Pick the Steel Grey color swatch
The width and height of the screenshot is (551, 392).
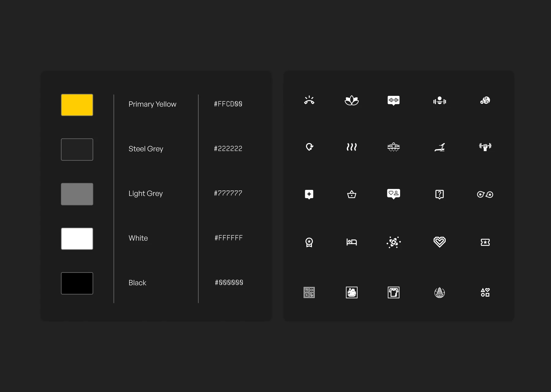click(77, 149)
